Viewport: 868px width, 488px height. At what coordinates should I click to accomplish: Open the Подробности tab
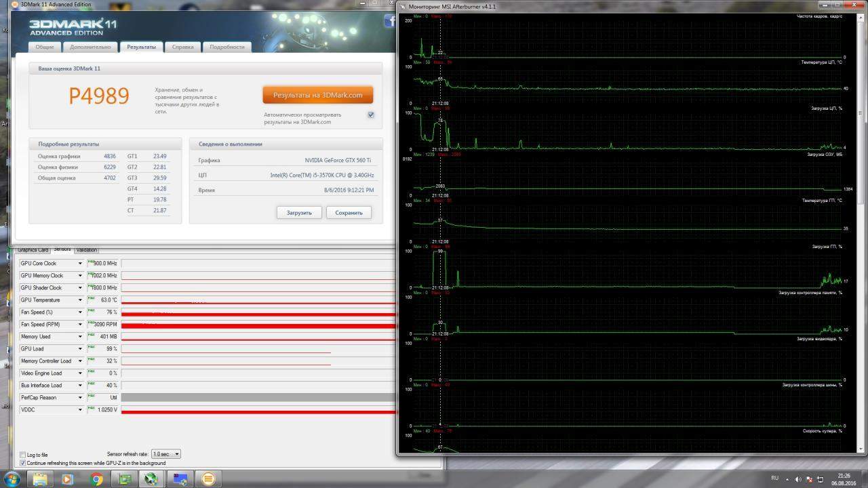coord(227,47)
